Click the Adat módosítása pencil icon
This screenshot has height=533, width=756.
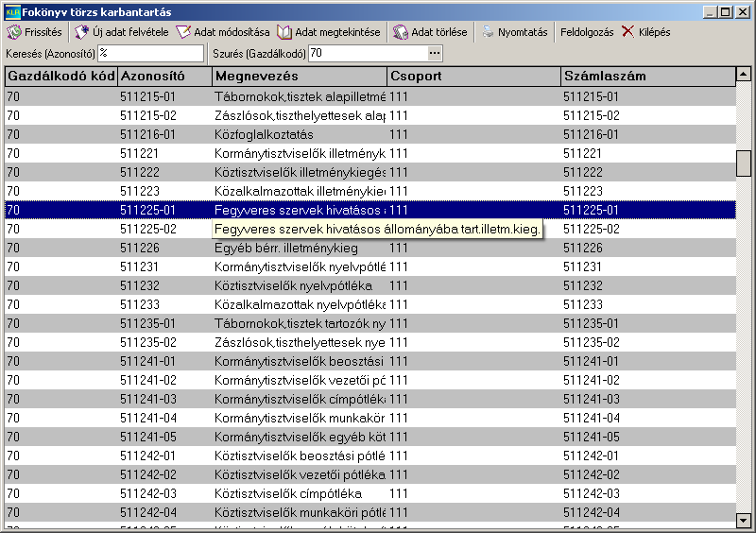coord(183,32)
